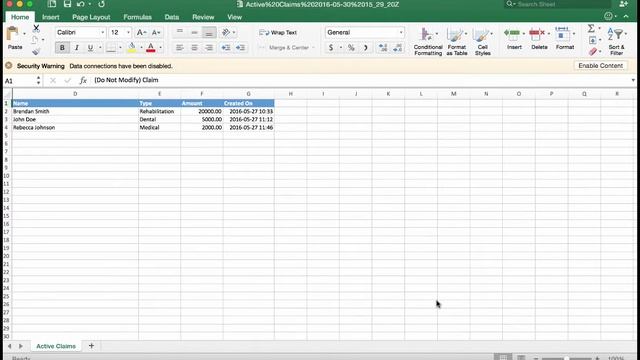640x360 pixels.
Task: Align text to the left
Action: pos(180,48)
